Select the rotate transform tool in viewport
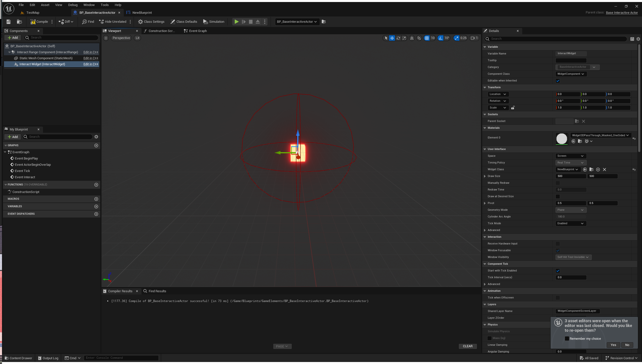Viewport: 642px width, 364px height. click(x=398, y=38)
